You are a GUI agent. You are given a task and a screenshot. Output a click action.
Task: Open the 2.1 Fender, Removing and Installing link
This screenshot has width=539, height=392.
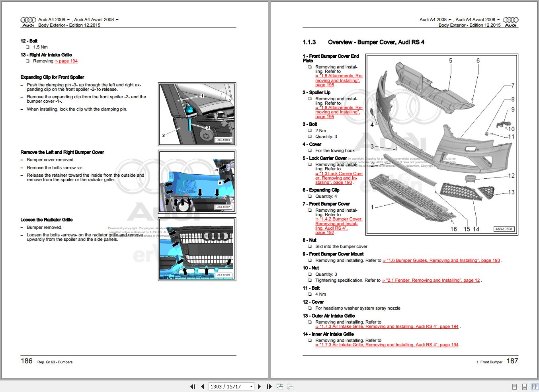tap(431, 280)
